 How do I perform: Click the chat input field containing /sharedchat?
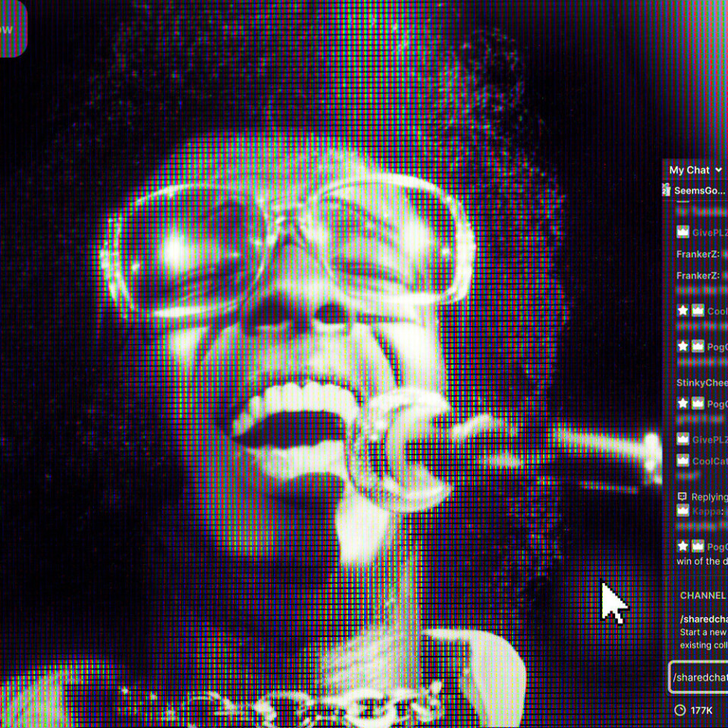click(698, 676)
